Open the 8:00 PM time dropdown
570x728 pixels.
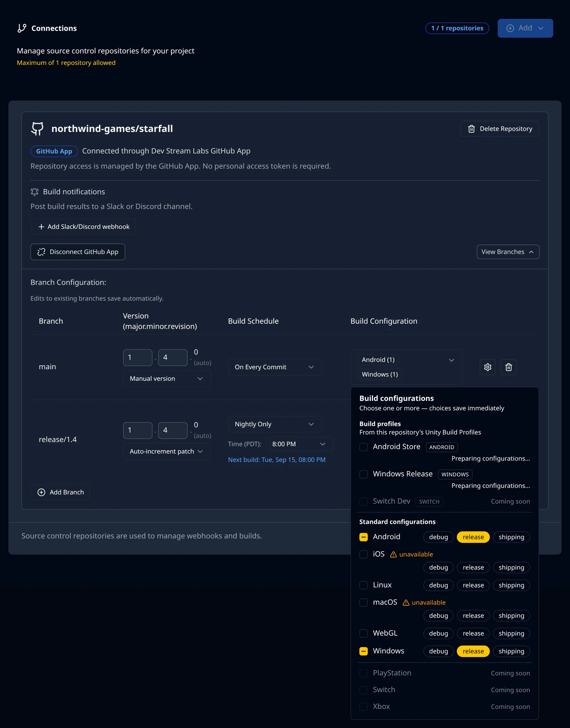[x=299, y=444]
